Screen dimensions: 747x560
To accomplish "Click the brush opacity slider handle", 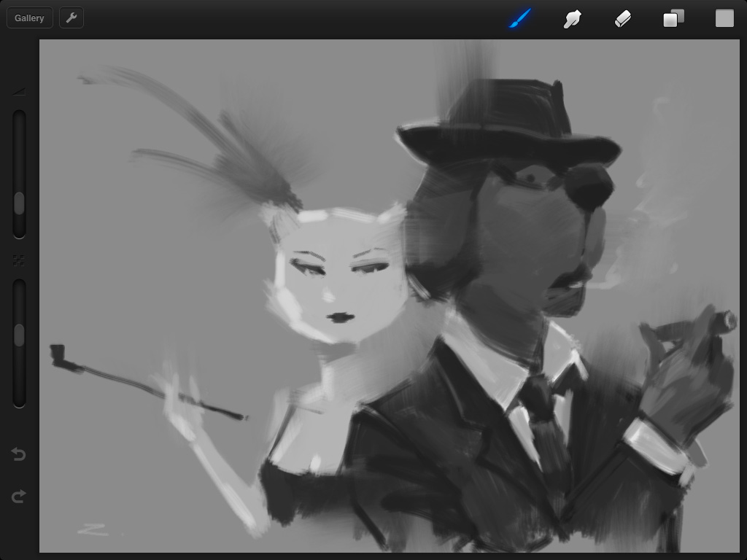I will [x=19, y=335].
